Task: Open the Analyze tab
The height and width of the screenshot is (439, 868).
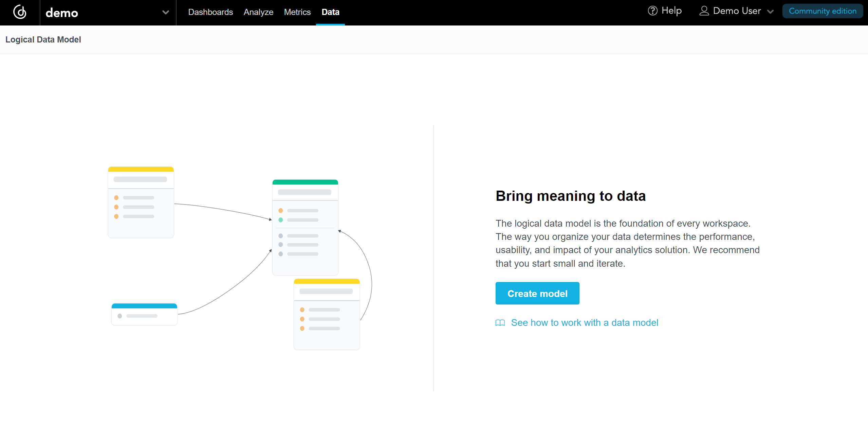Action: coord(258,12)
